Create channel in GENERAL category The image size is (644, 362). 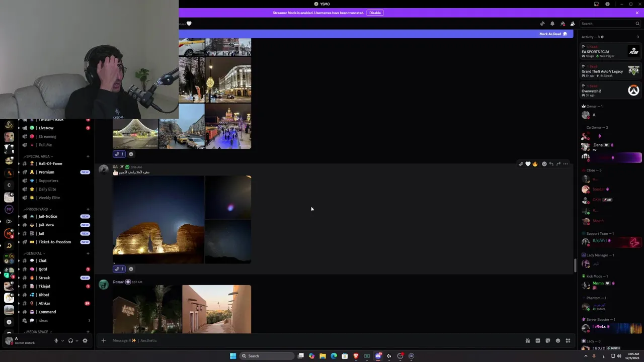click(x=88, y=253)
